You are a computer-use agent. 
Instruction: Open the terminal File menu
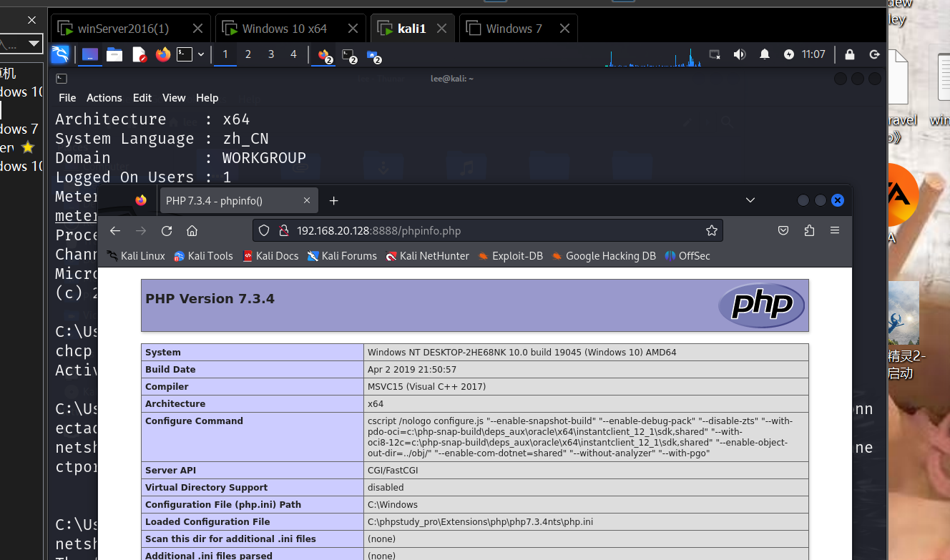pos(67,98)
